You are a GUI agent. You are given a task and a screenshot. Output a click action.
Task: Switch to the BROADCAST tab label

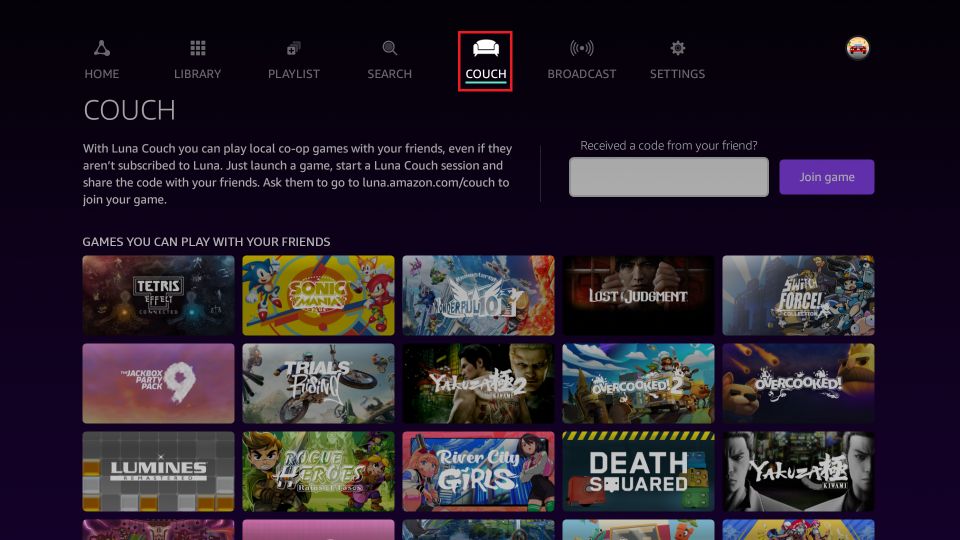[x=582, y=73]
